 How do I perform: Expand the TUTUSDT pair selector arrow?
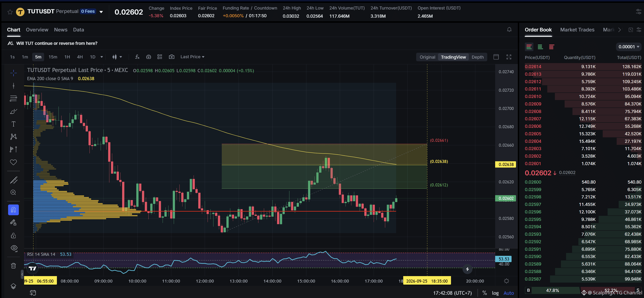point(101,12)
